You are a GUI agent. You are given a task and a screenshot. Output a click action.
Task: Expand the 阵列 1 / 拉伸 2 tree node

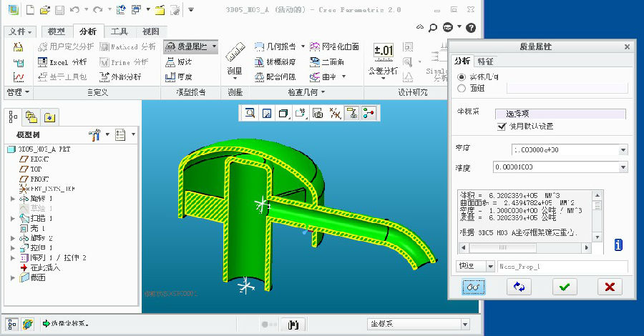pyautogui.click(x=13, y=257)
